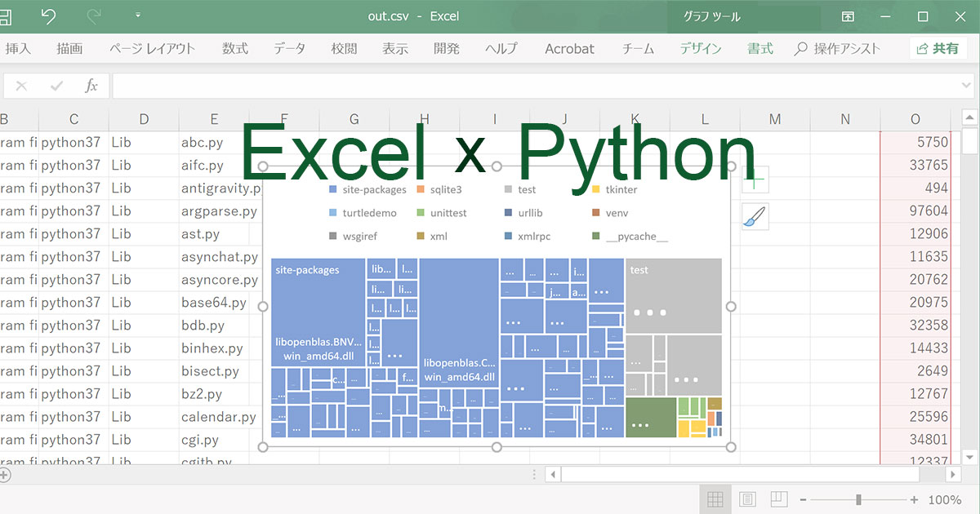This screenshot has height=514, width=980.
Task: Open the 描画 ribbon tab
Action: click(x=69, y=49)
